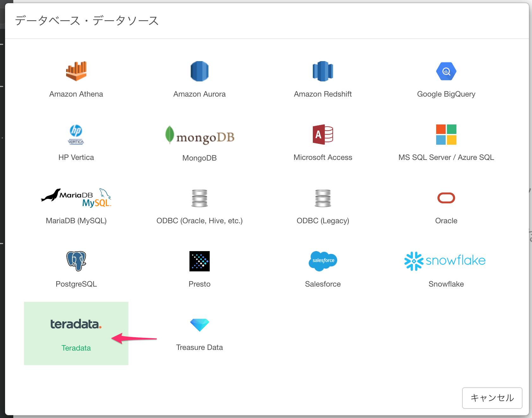Click the HP Vertica logo
This screenshot has height=418, width=532.
pos(76,135)
